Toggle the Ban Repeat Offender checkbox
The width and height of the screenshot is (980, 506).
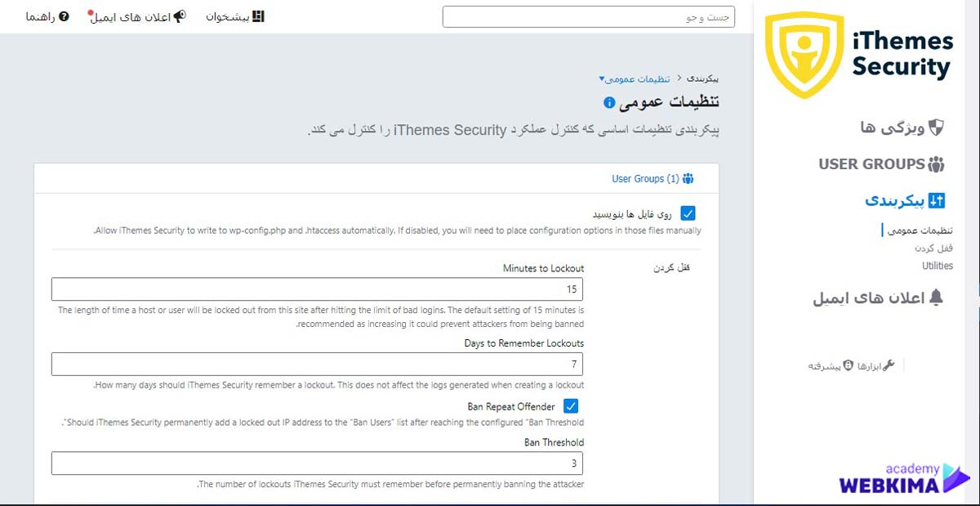click(571, 406)
